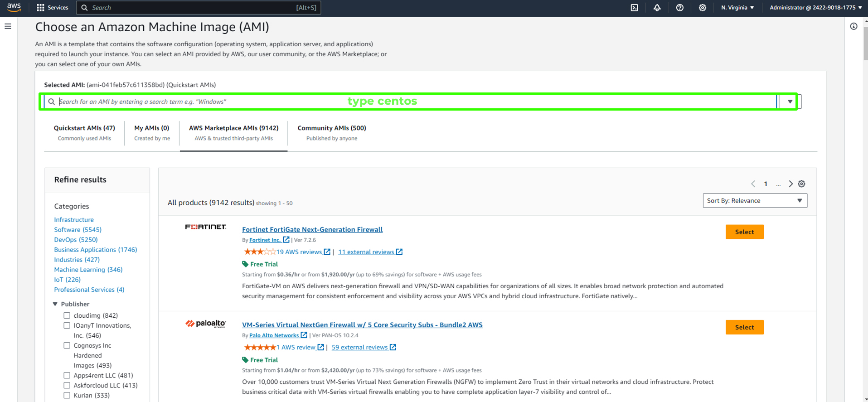
Task: Toggle the left hamburger navigation menu
Action: (8, 26)
